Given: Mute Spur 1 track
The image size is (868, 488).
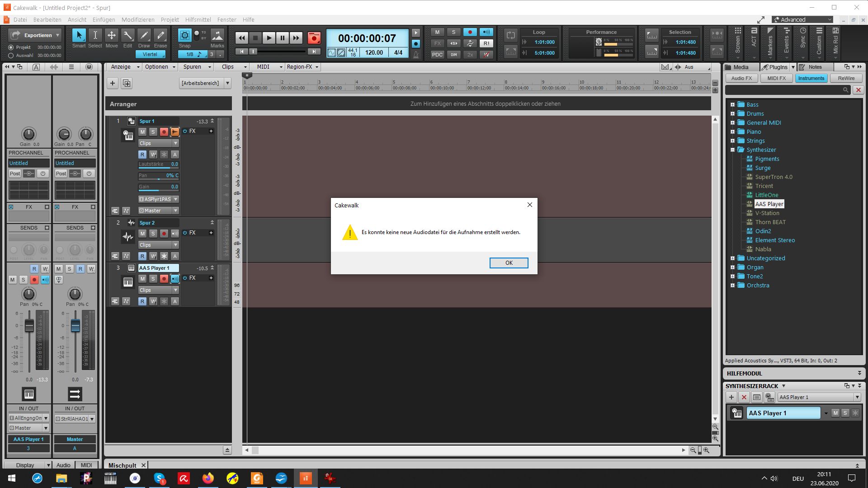Looking at the screenshot, I should click(x=142, y=132).
